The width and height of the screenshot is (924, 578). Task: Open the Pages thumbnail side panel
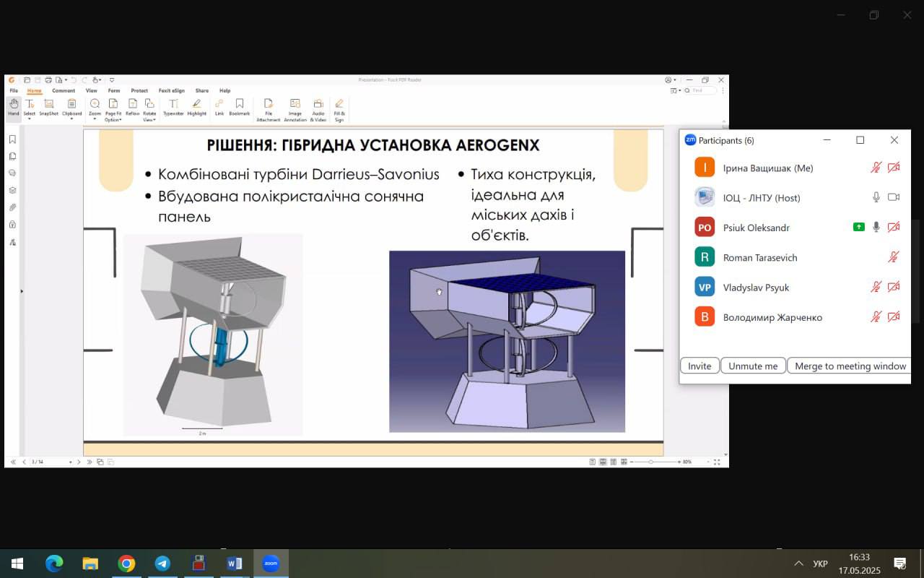12,156
